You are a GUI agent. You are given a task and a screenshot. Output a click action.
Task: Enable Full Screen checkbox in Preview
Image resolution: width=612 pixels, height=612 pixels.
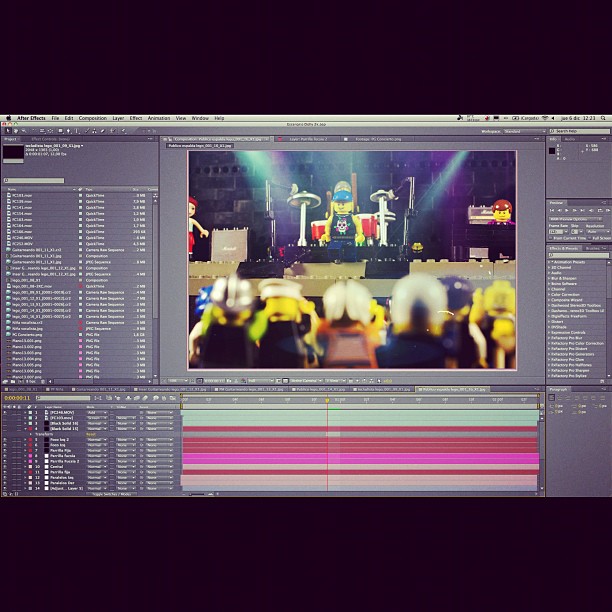click(590, 238)
